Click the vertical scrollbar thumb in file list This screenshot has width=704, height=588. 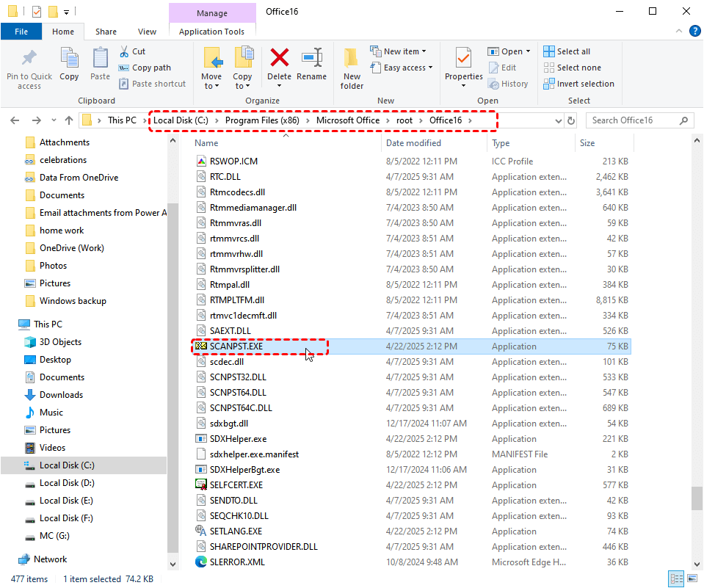[696, 498]
